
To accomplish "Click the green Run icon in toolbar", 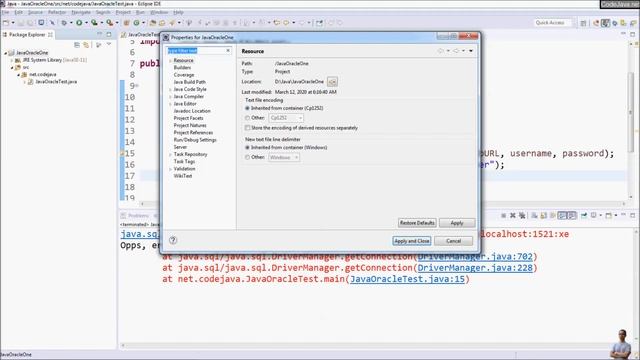I will click(79, 23).
